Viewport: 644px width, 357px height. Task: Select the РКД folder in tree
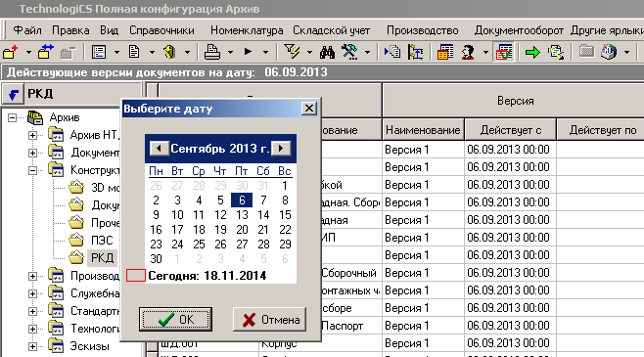click(102, 257)
